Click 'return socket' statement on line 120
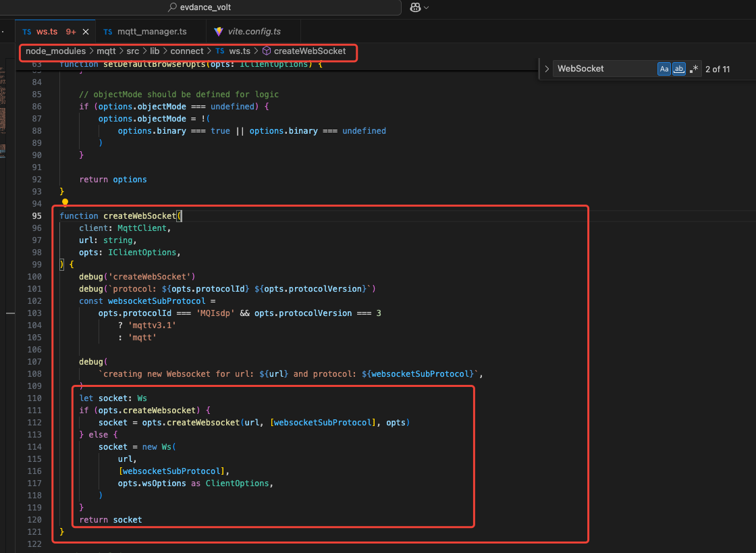756x553 pixels. (x=111, y=520)
